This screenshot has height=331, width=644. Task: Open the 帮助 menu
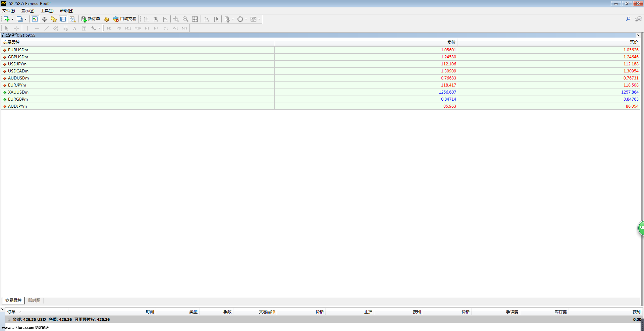pos(66,11)
